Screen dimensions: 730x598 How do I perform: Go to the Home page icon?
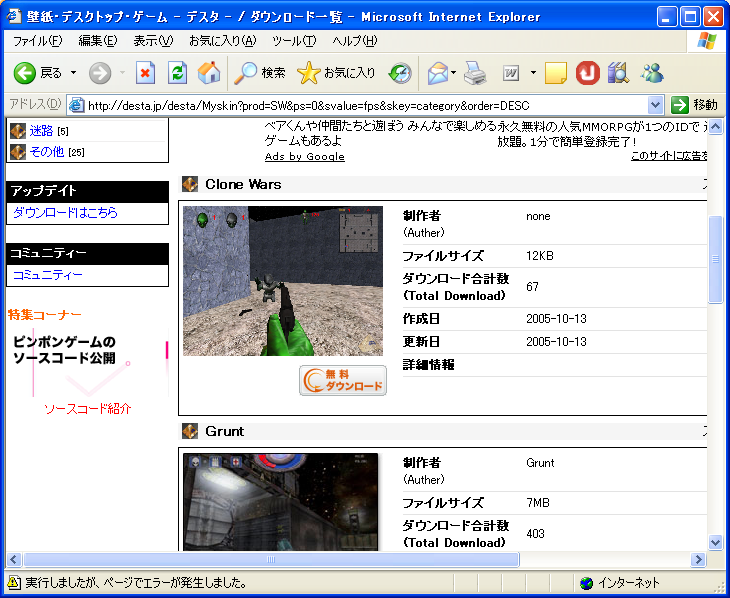click(x=209, y=73)
